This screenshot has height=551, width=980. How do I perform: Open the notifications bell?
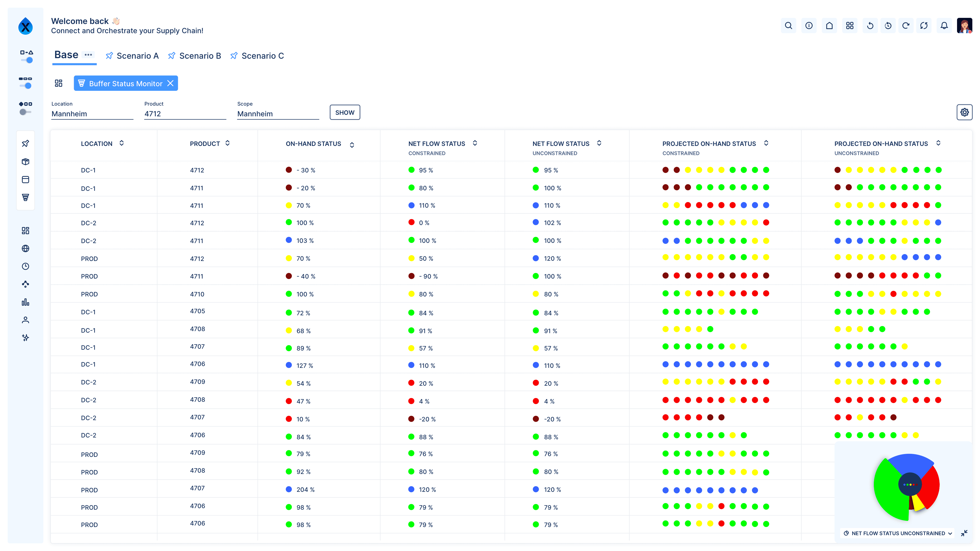[x=944, y=26]
